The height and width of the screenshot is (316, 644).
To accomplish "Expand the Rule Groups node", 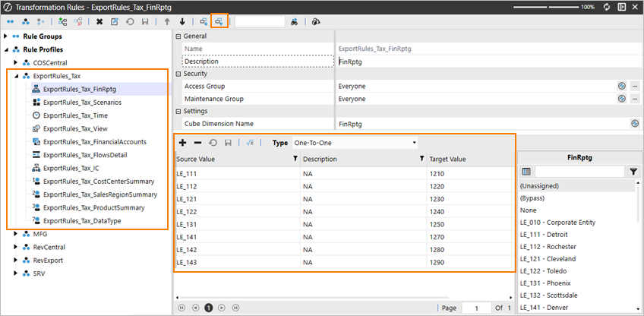I will tap(7, 36).
